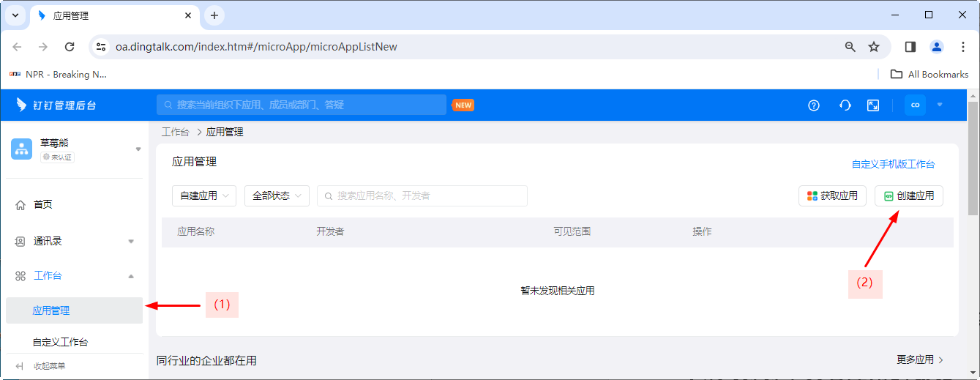Select 自定义工作台 in sidebar

click(60, 342)
